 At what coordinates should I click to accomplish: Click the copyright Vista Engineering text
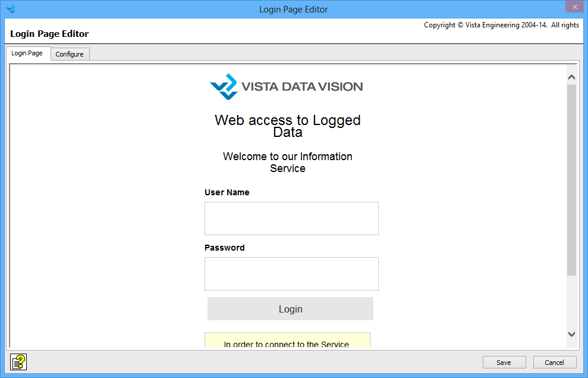click(x=501, y=25)
